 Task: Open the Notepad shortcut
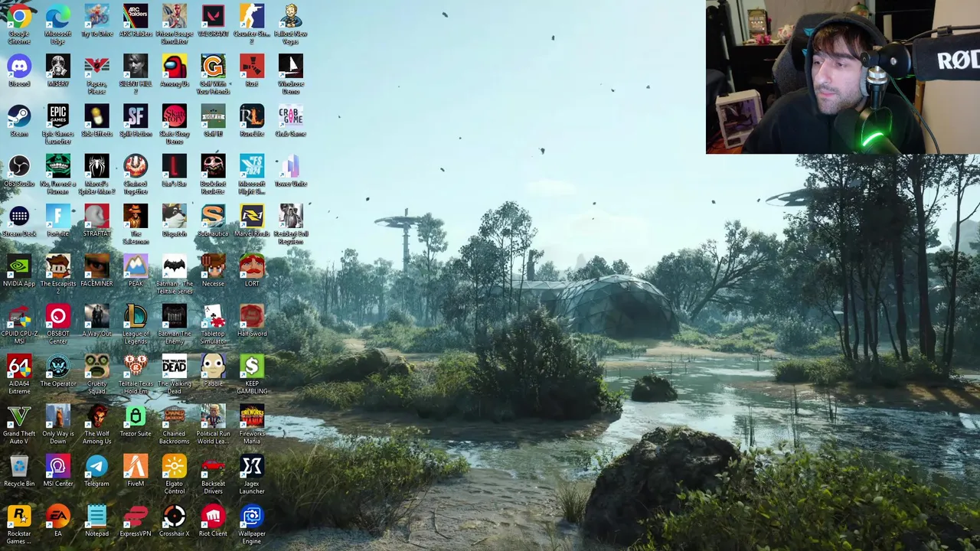(x=96, y=516)
